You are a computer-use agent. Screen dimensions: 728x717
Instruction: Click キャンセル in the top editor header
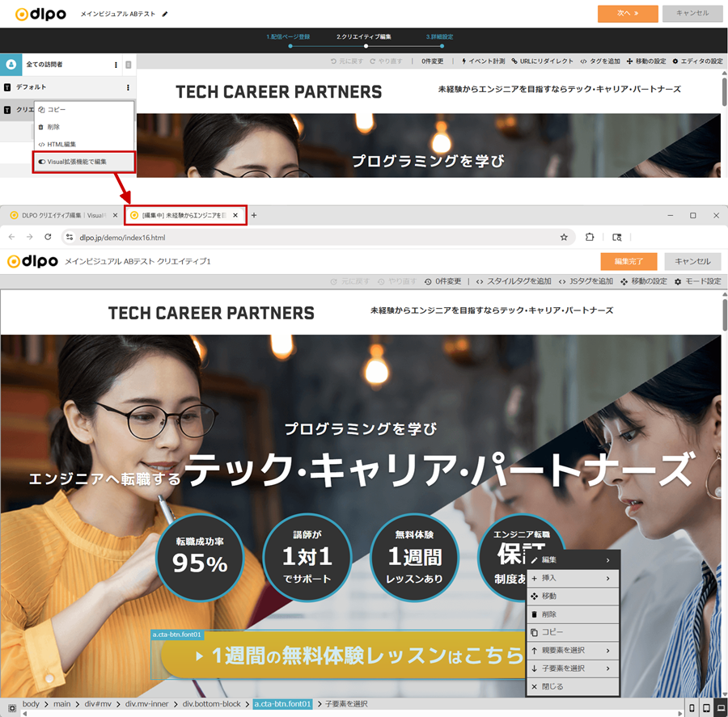pyautogui.click(x=692, y=14)
